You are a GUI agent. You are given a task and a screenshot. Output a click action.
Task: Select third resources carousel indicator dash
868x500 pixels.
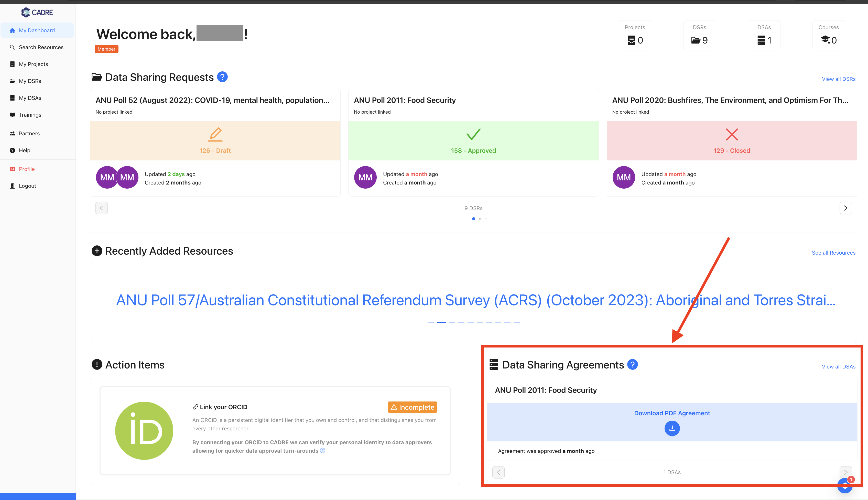tap(452, 322)
